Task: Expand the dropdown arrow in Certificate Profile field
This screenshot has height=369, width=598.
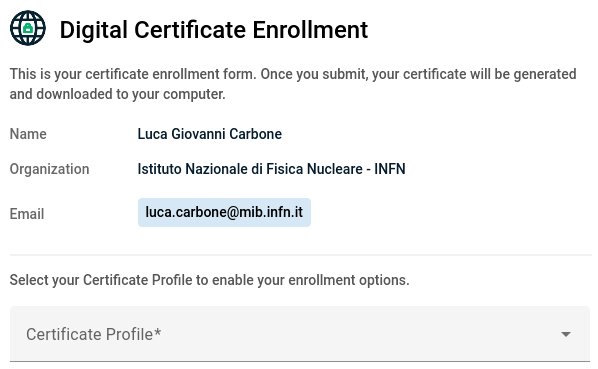Action: tap(566, 334)
